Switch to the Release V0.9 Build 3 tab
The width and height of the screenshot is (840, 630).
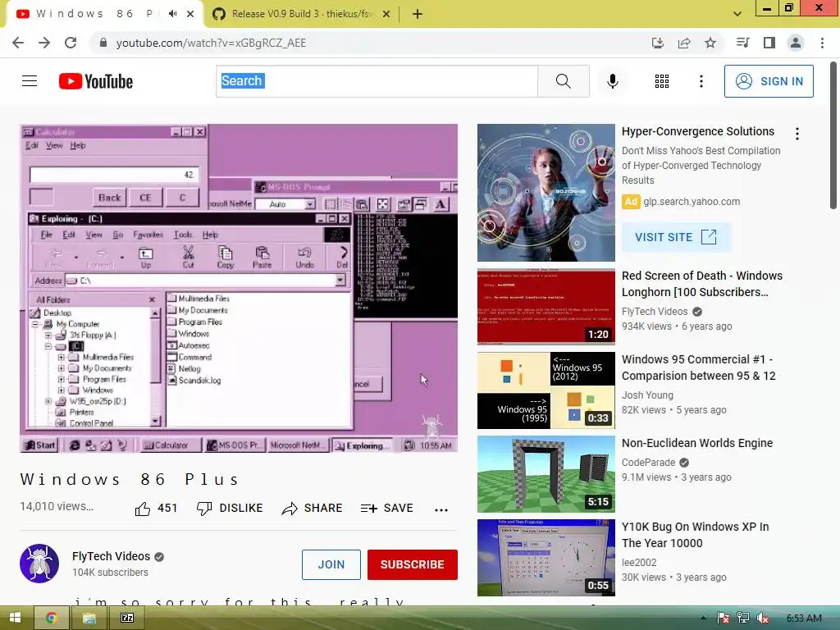[x=301, y=14]
